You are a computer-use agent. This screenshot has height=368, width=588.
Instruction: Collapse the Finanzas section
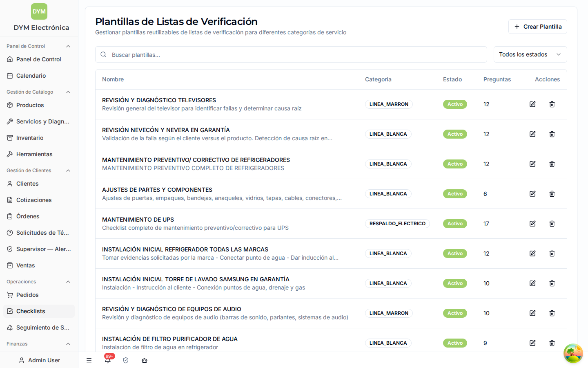point(68,344)
